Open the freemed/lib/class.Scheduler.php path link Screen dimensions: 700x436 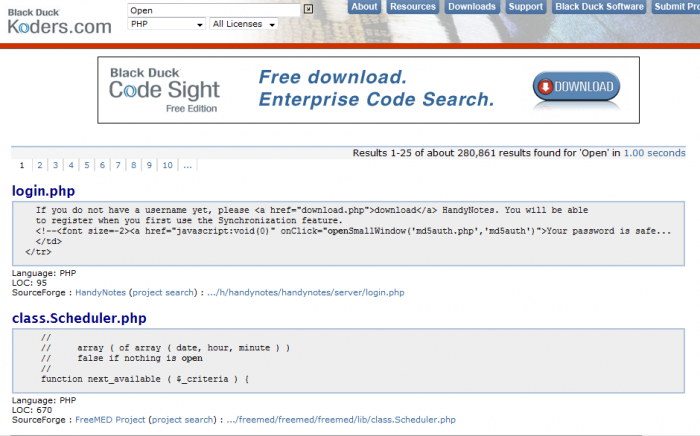[341, 420]
